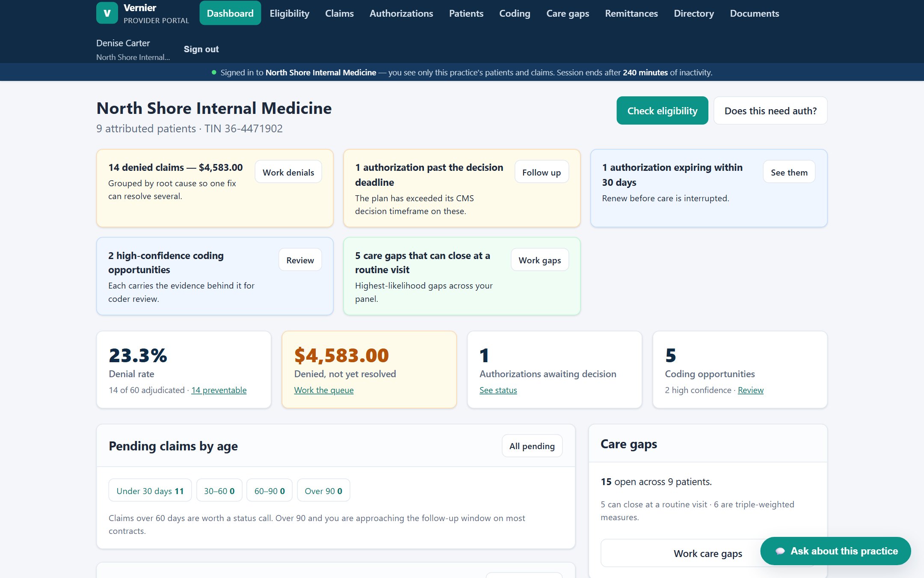Follow the Work the queue link
Viewport: 924px width, 578px height.
[x=324, y=390]
